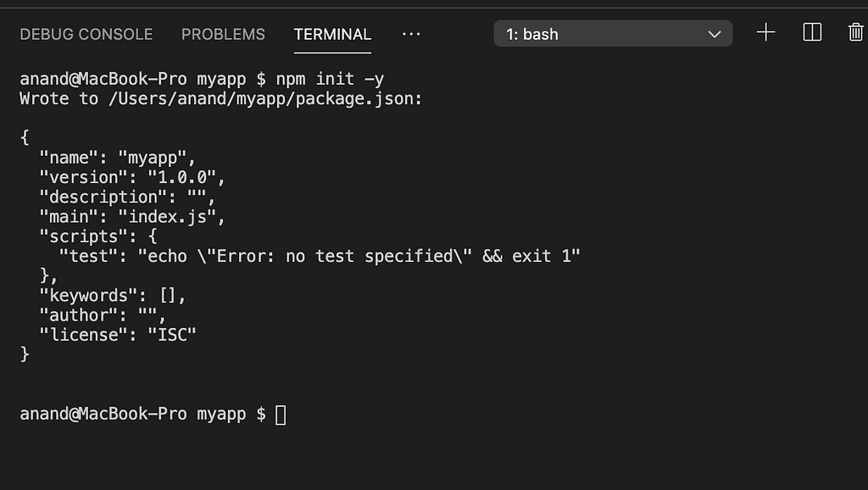Expand the chevron on the bash selector
This screenshot has width=868, height=490.
point(715,34)
